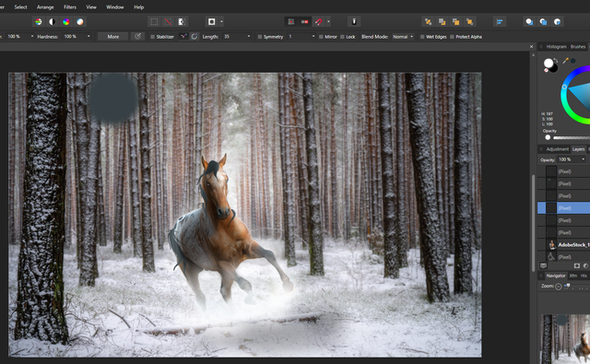
Task: Open the Symmetry count dropdown arrow
Action: click(x=313, y=37)
